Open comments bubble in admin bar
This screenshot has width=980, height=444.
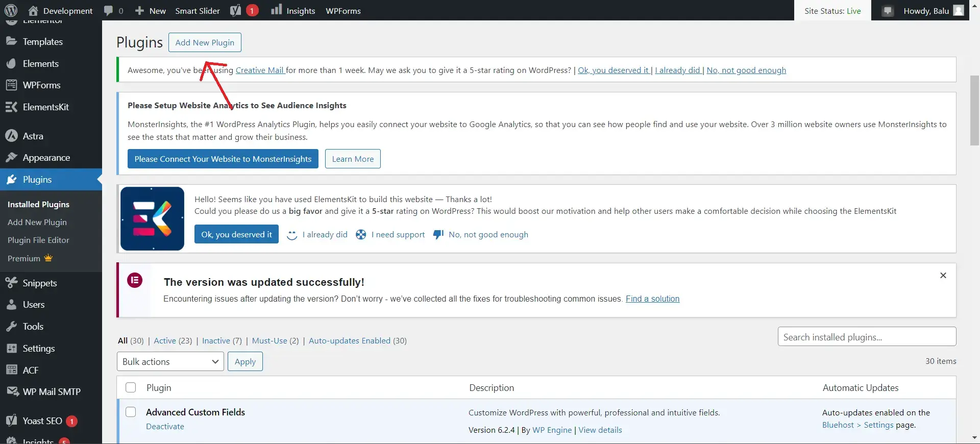(108, 11)
